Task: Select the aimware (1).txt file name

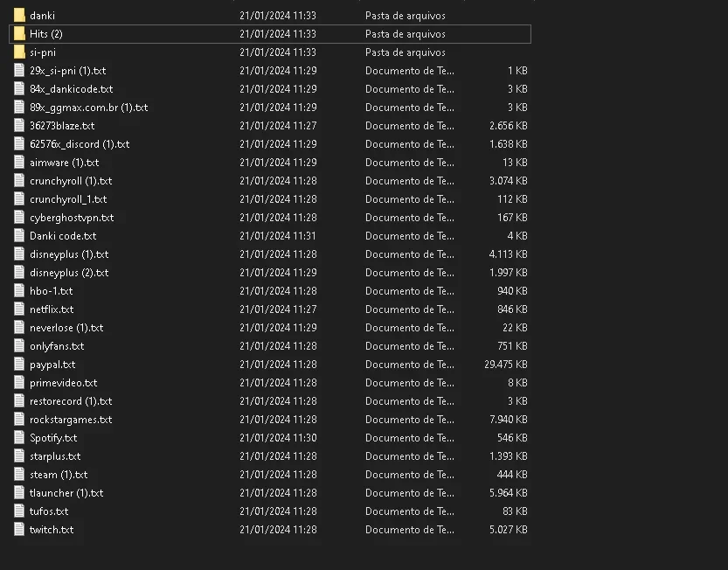Action: click(x=64, y=163)
